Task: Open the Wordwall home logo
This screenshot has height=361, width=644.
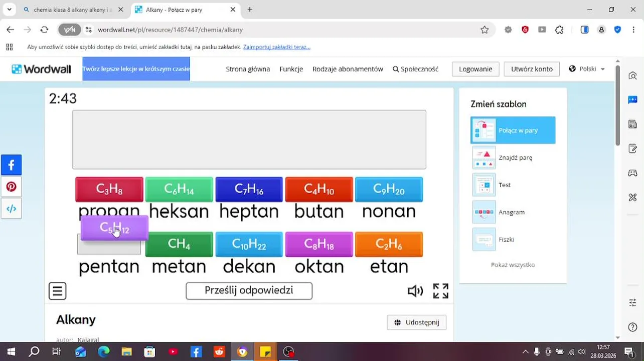Action: tap(41, 69)
